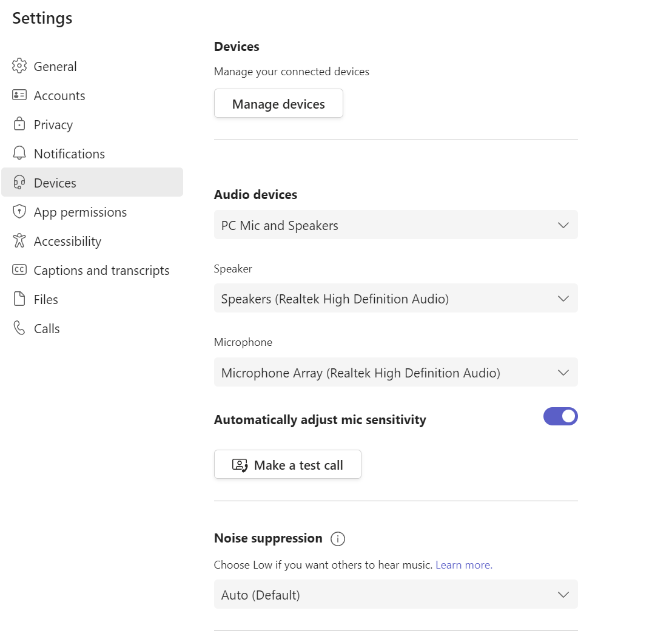Click the Accessibility figure icon
The image size is (672, 639).
coord(19,241)
